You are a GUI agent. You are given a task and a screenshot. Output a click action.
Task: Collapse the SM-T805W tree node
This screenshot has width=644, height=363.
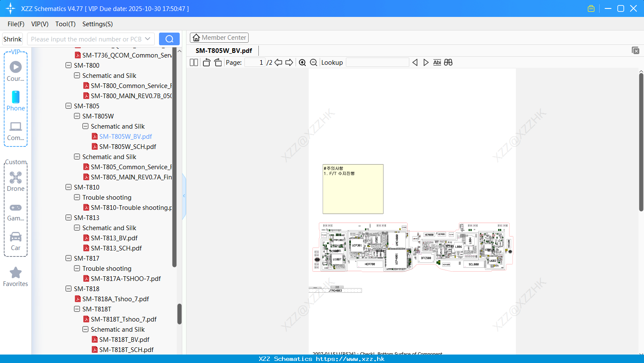pyautogui.click(x=77, y=116)
